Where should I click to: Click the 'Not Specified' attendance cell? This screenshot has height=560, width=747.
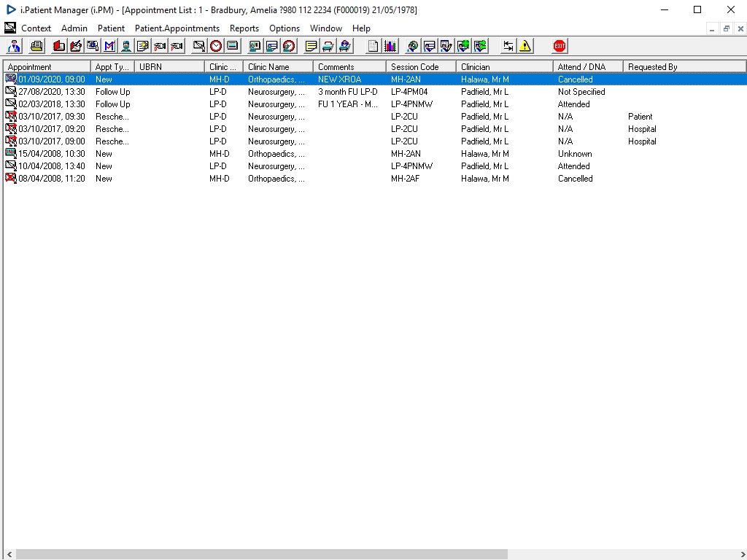(581, 92)
